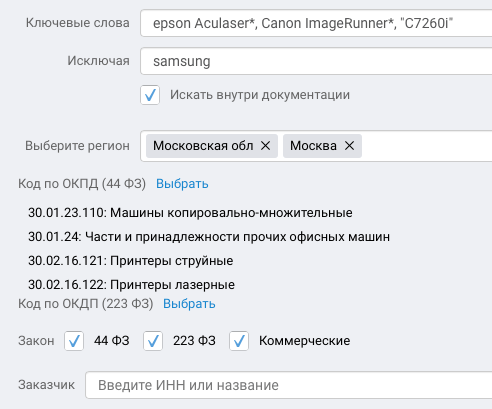Remove the Москва region tag

(349, 146)
